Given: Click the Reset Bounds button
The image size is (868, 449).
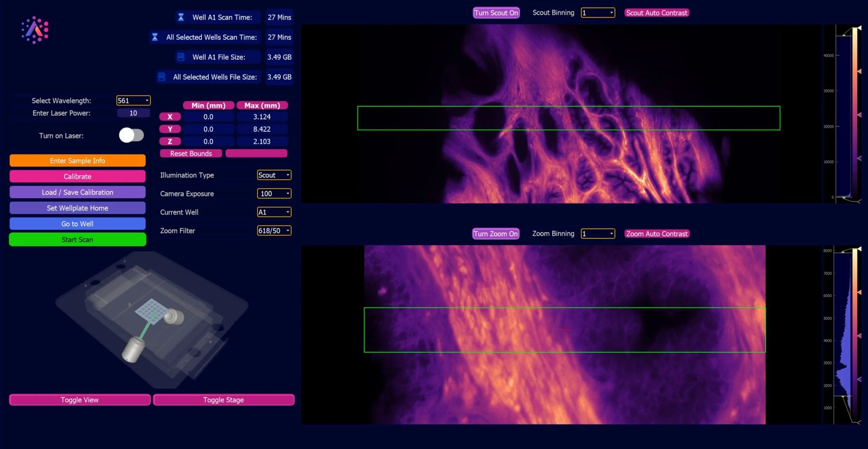Looking at the screenshot, I should pyautogui.click(x=191, y=154).
